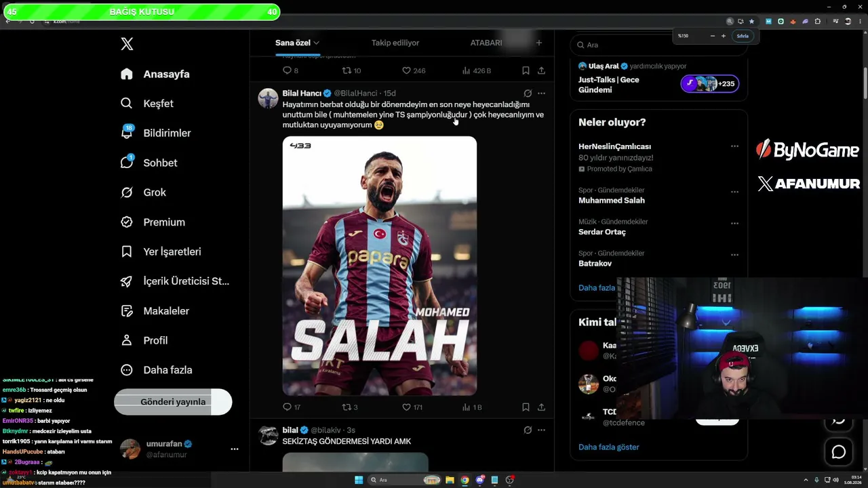868x488 pixels.
Task: Open the Bildirimler bell icon
Action: 127,133
